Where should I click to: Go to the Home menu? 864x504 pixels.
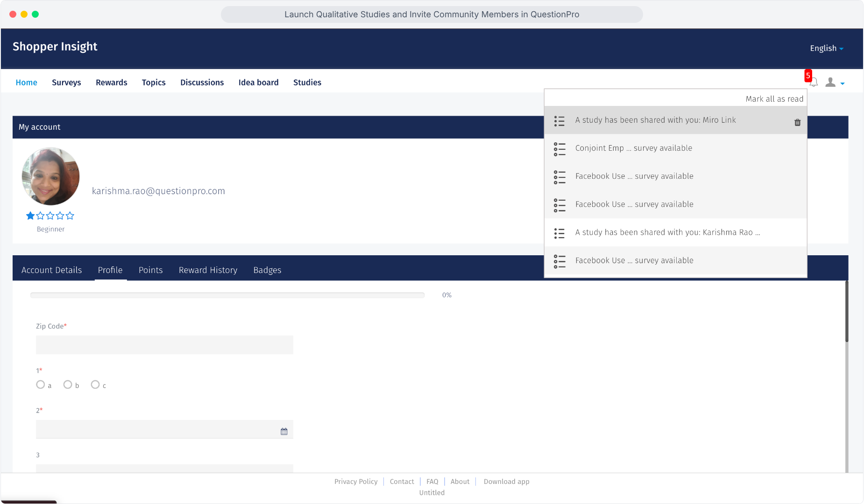click(x=27, y=83)
